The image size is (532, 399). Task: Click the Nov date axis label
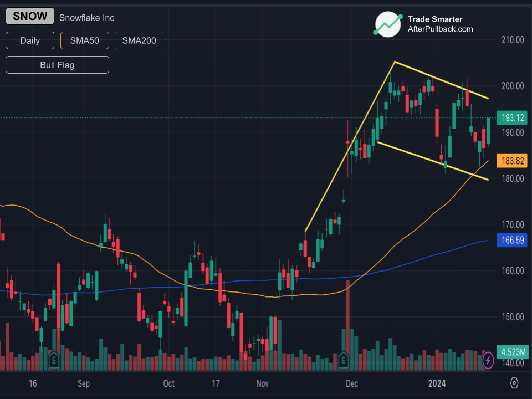point(263,383)
